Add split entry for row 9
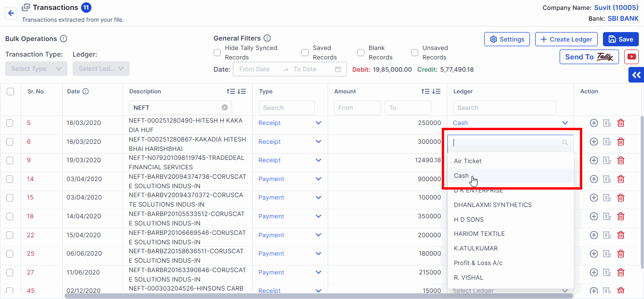 (x=594, y=160)
